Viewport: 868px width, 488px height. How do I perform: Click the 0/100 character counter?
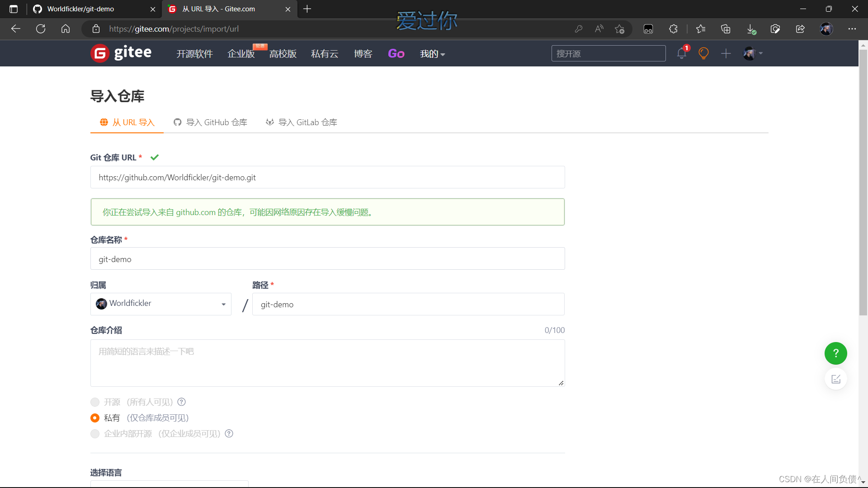(555, 330)
